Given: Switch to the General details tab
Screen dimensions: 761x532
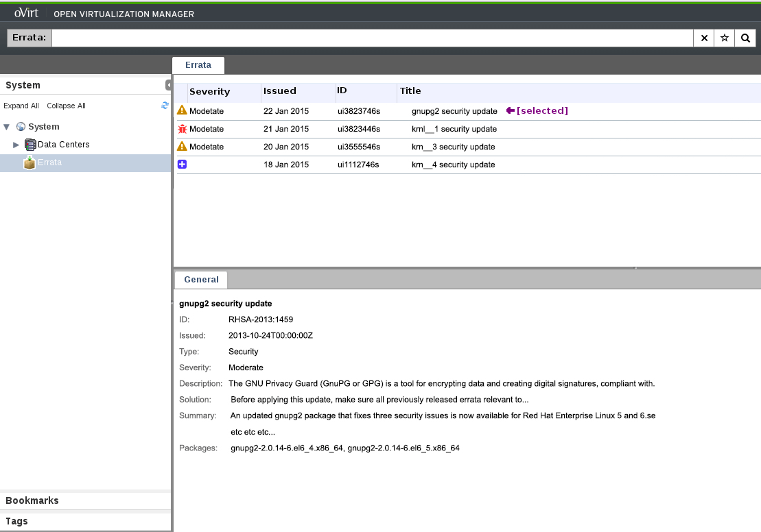Looking at the screenshot, I should pyautogui.click(x=201, y=280).
